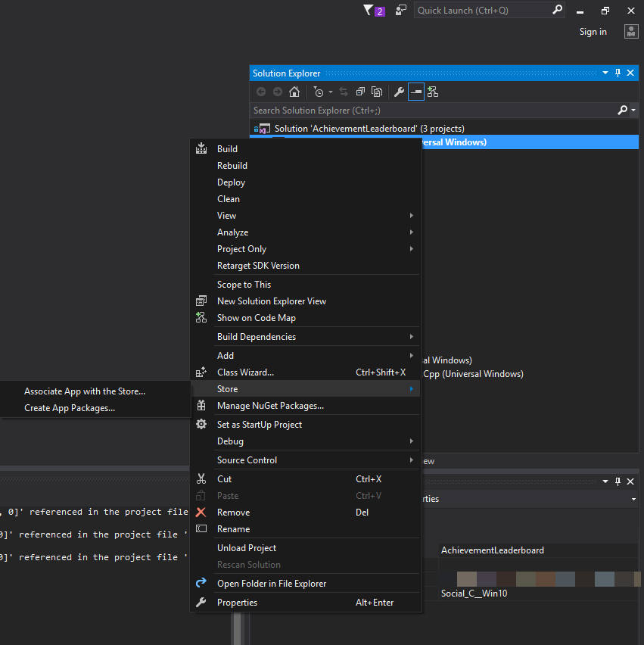Close the Properties panel
Image resolution: width=644 pixels, height=645 pixels.
pos(630,481)
